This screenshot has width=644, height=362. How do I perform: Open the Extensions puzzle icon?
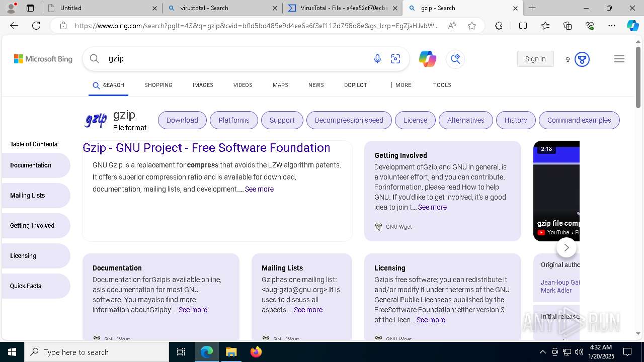coord(499,26)
